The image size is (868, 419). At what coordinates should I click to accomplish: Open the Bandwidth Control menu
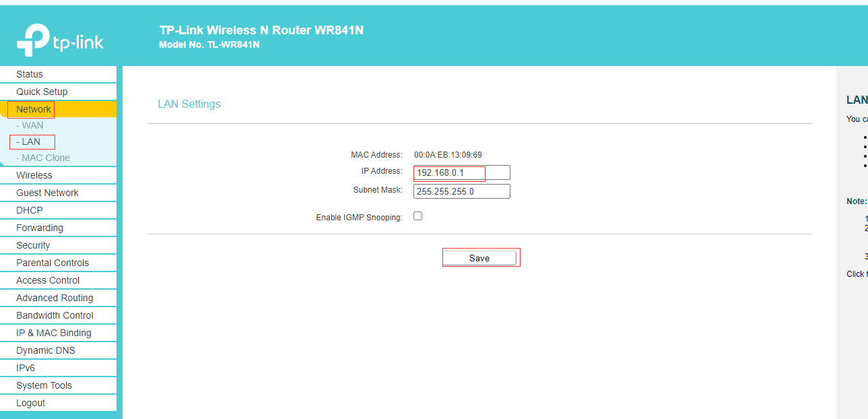click(x=59, y=315)
